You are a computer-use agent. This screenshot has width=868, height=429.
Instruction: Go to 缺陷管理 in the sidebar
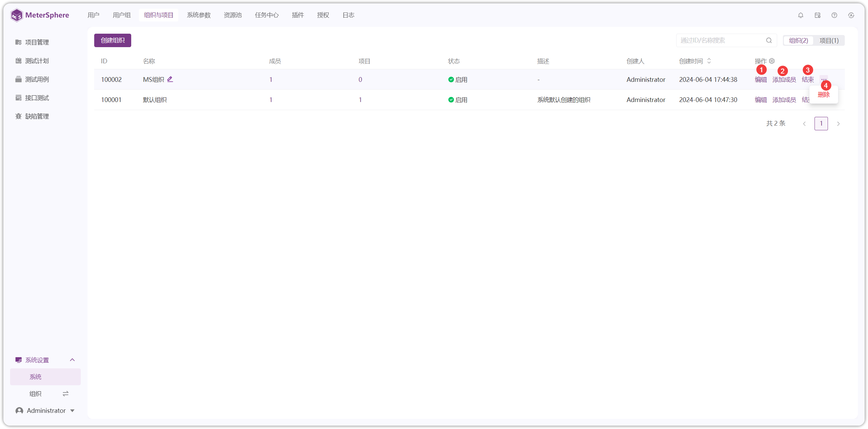pyautogui.click(x=32, y=117)
